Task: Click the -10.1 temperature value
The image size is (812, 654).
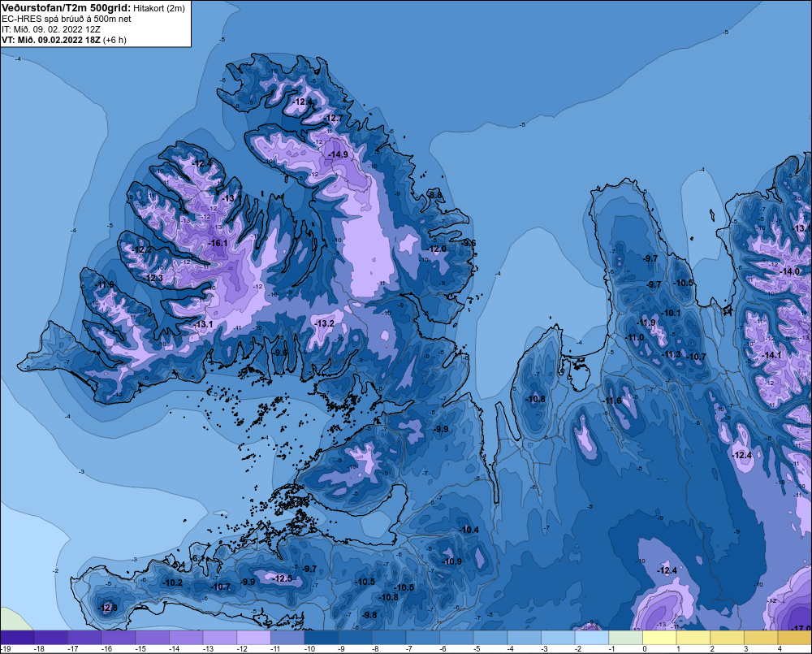Action: pos(671,313)
